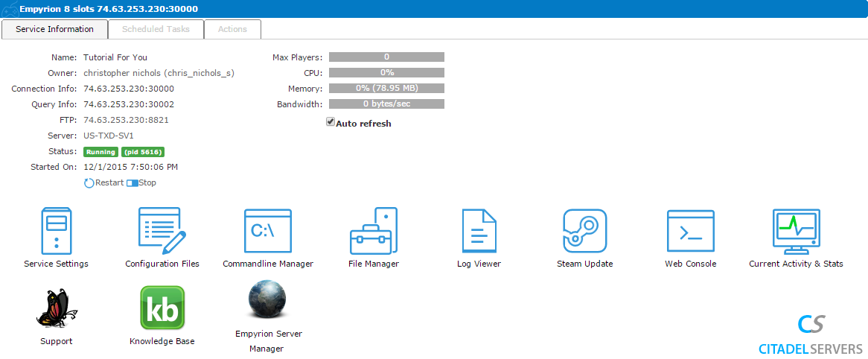Viewport: 868px width, 359px height.
Task: Click the Current Activity & Stats label
Action: 796,264
